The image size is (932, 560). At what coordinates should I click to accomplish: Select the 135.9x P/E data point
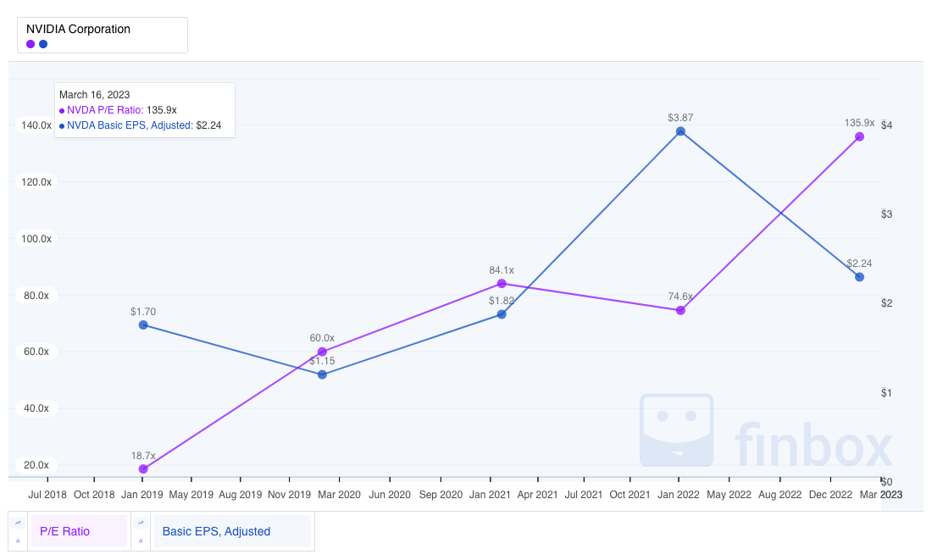coord(859,136)
